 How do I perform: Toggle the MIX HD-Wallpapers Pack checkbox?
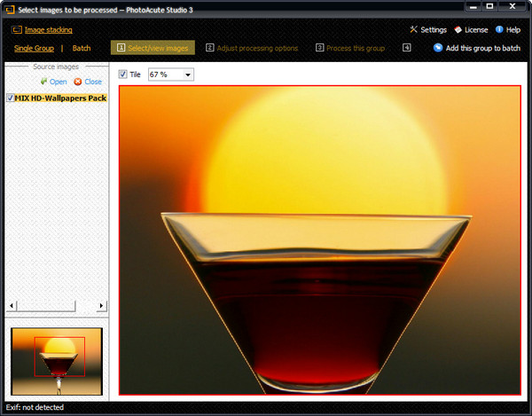pyautogui.click(x=10, y=98)
